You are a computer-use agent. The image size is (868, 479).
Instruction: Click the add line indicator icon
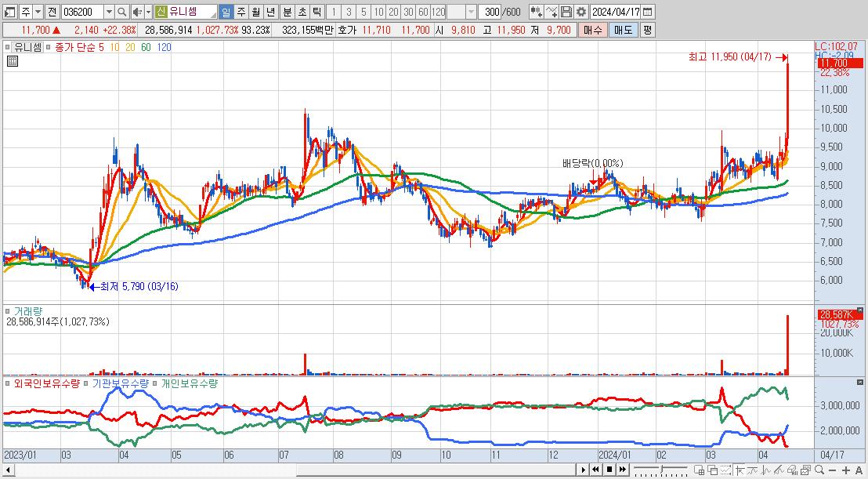point(552,12)
